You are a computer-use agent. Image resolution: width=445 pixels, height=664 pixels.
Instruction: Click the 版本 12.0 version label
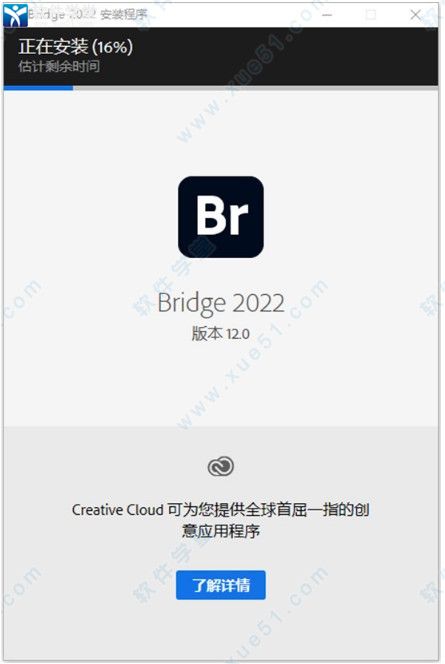tap(221, 334)
